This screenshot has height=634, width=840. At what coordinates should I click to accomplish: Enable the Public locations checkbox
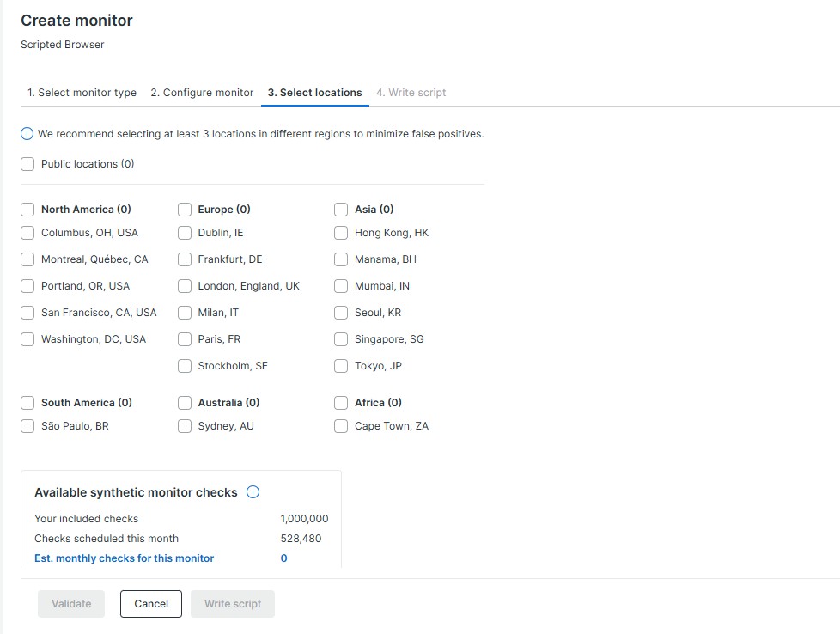27,164
